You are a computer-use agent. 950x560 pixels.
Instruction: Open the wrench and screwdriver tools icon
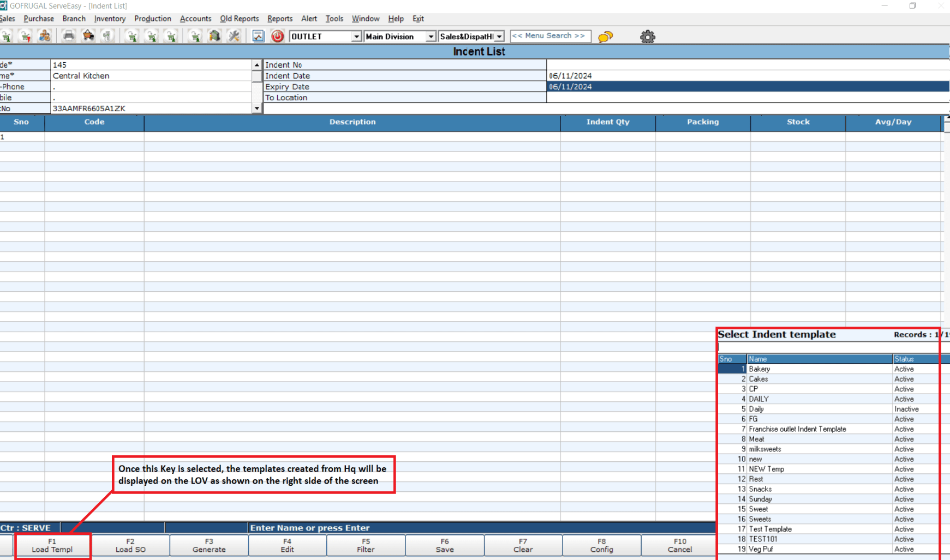click(234, 37)
